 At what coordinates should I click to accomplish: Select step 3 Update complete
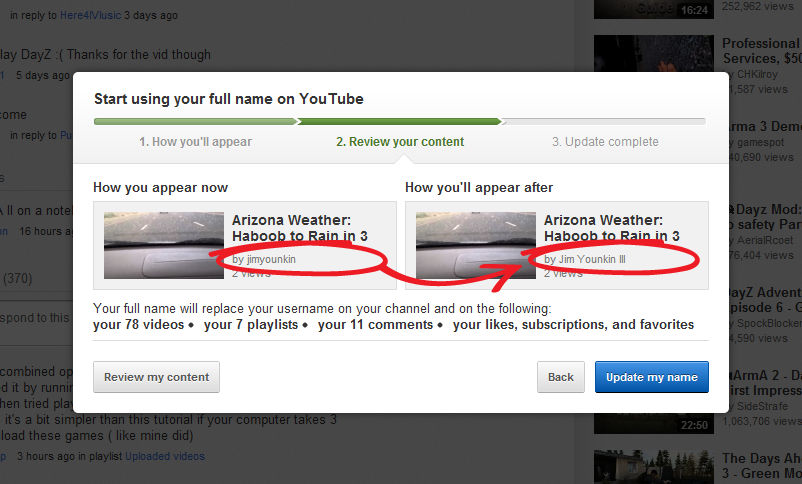[605, 142]
